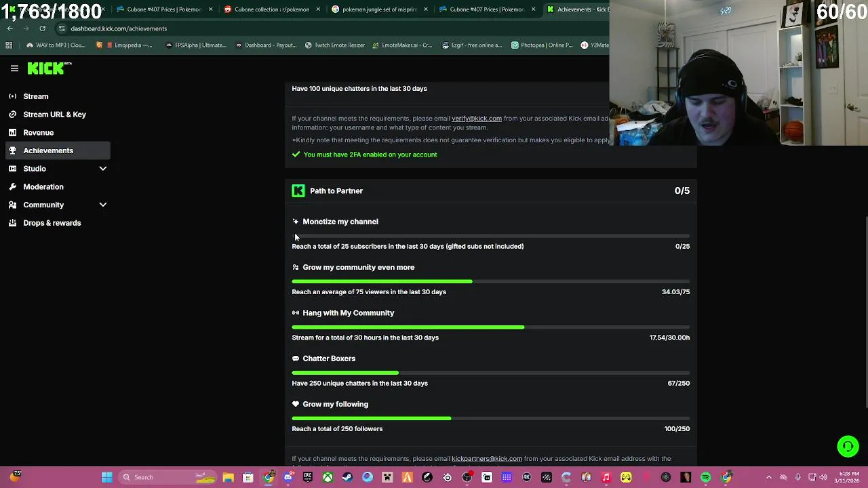Viewport: 868px width, 488px height.
Task: Open the WAV to MP3 bookmark
Action: pyautogui.click(x=56, y=45)
